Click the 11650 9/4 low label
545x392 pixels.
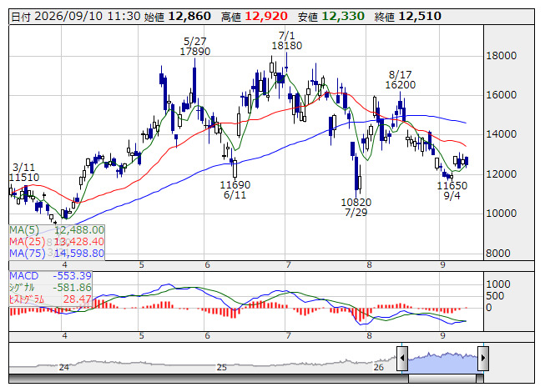pos(452,191)
